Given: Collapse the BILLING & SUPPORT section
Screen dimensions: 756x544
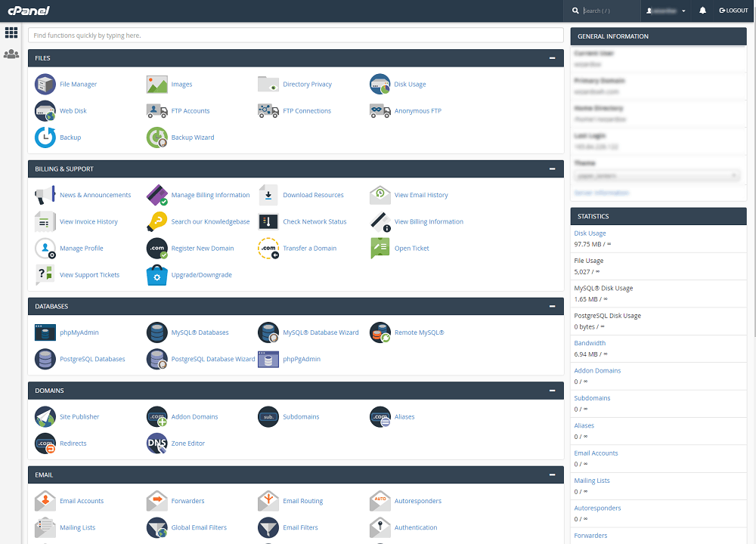Looking at the screenshot, I should [552, 169].
